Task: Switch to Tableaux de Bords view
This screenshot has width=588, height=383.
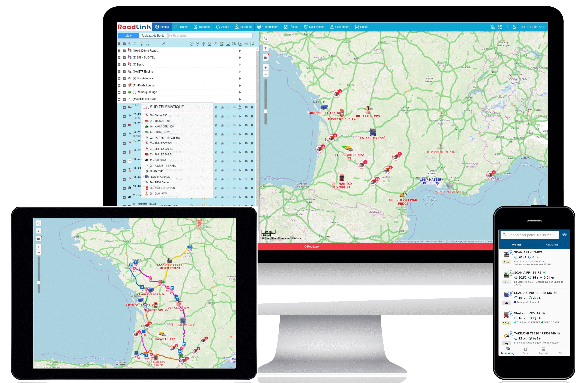Action: coord(153,36)
